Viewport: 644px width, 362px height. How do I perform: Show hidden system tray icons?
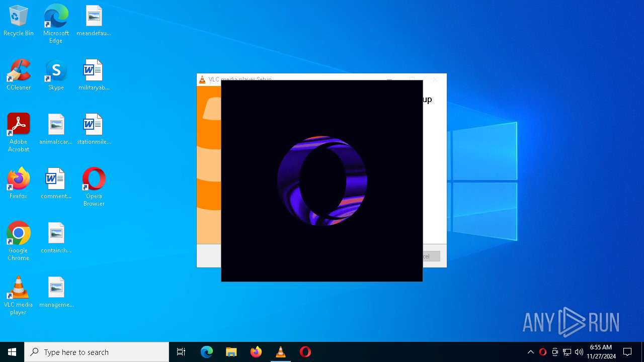(x=530, y=352)
